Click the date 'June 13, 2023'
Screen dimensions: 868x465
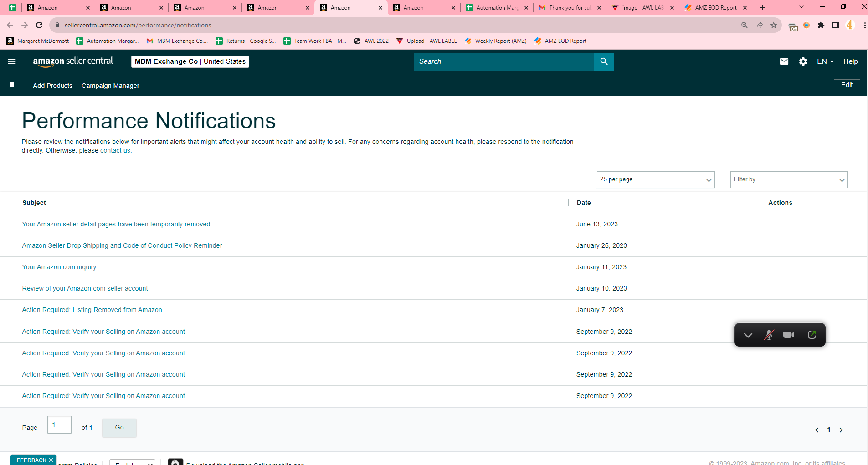tap(597, 224)
